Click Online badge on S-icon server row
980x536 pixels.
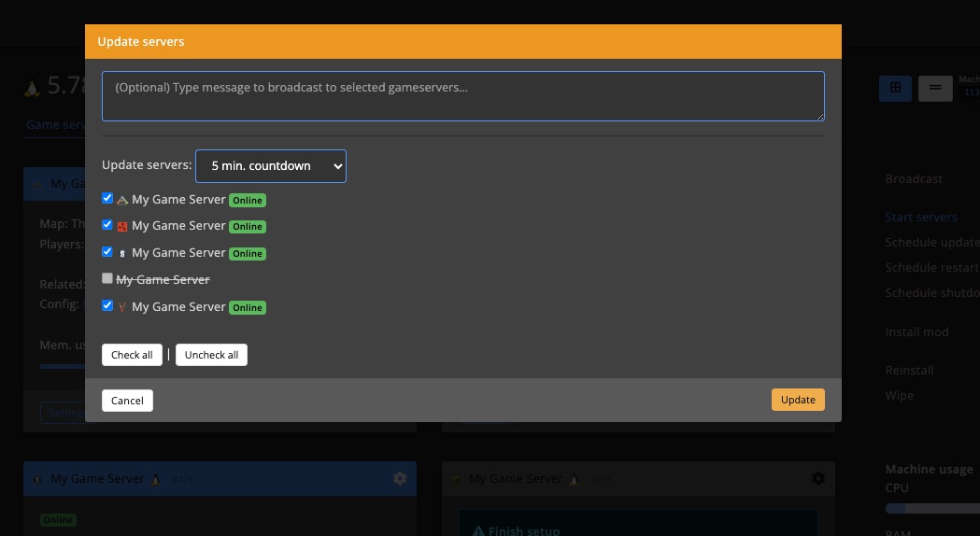(x=248, y=254)
